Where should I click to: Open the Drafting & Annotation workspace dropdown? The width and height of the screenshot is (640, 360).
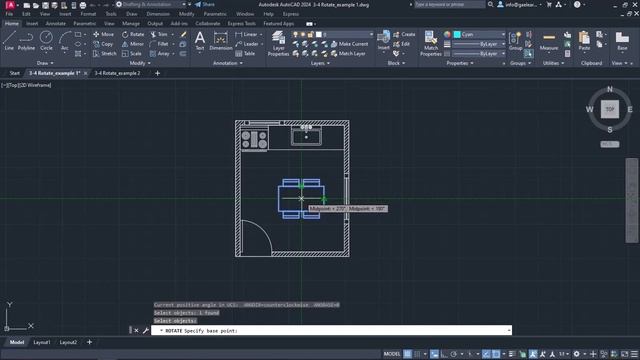pos(151,4)
